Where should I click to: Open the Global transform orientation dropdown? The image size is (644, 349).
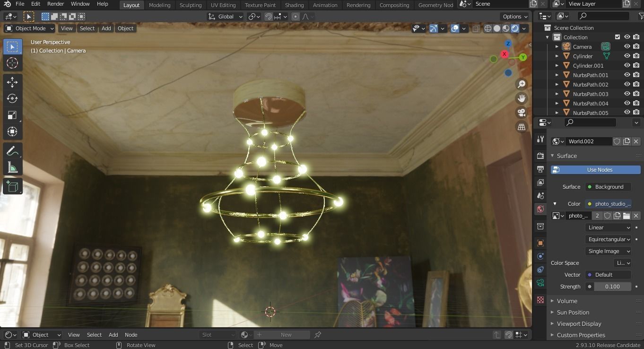click(226, 17)
